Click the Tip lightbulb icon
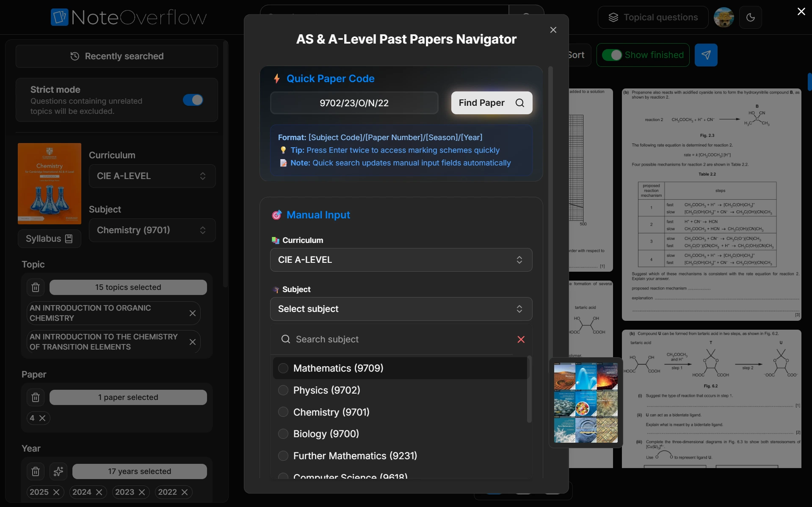This screenshot has height=507, width=812. (283, 150)
